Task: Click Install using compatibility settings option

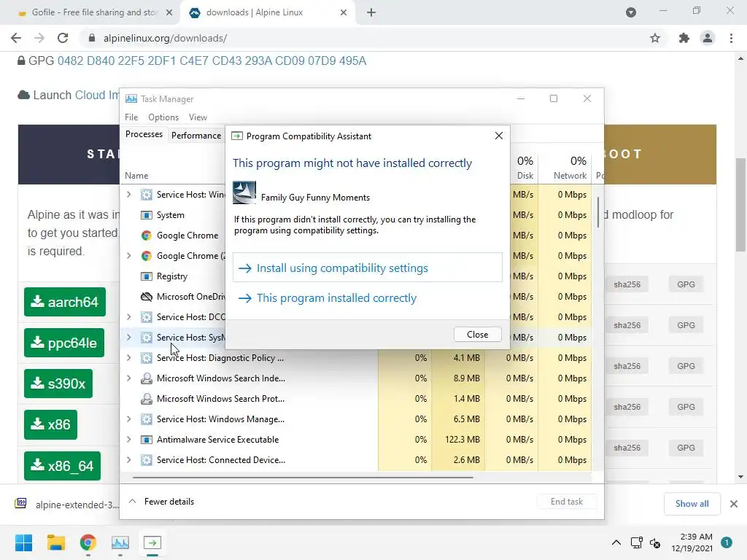Action: click(368, 268)
